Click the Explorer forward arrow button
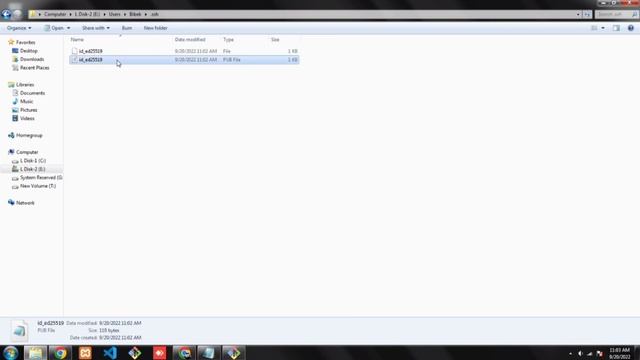 (17, 14)
